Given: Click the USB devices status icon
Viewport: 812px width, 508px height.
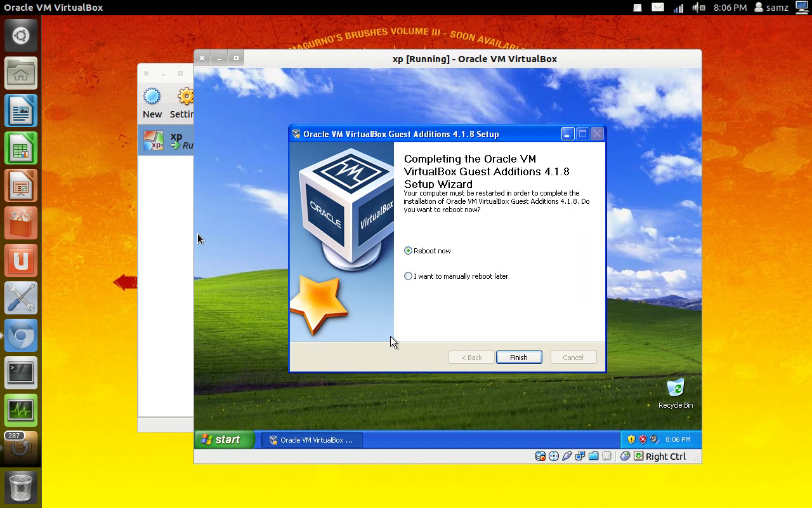Looking at the screenshot, I should coord(567,456).
